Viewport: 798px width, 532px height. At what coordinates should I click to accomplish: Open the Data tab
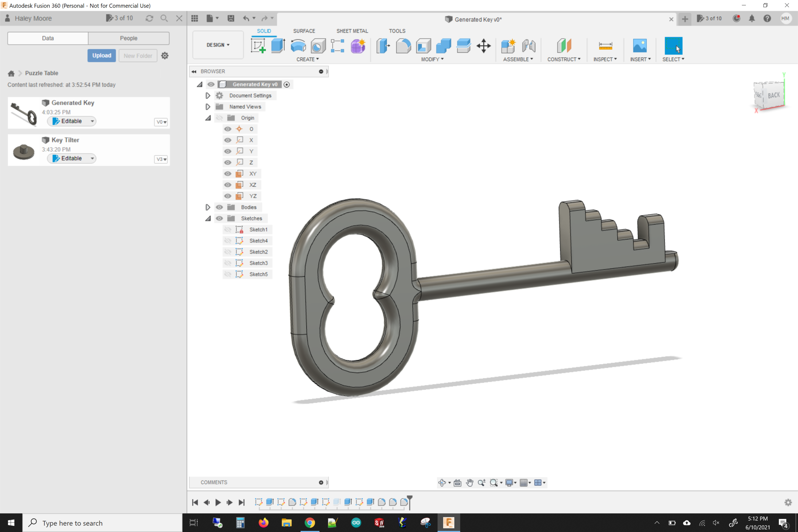pos(48,38)
